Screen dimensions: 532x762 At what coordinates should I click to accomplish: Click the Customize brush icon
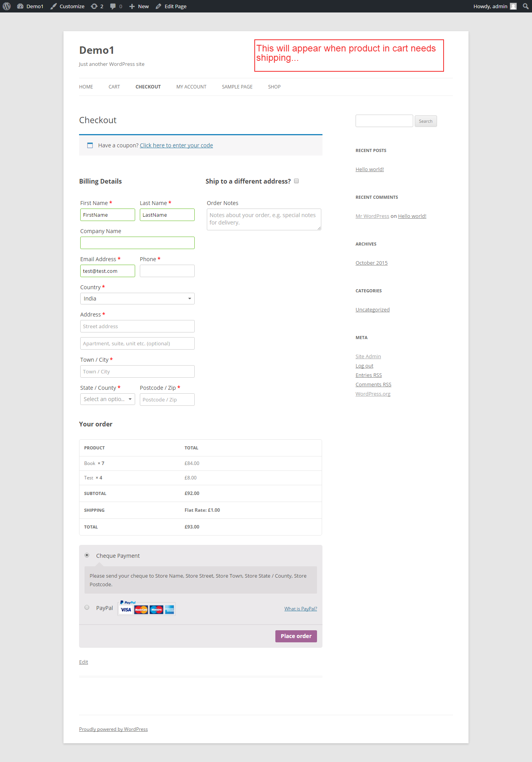tap(54, 6)
